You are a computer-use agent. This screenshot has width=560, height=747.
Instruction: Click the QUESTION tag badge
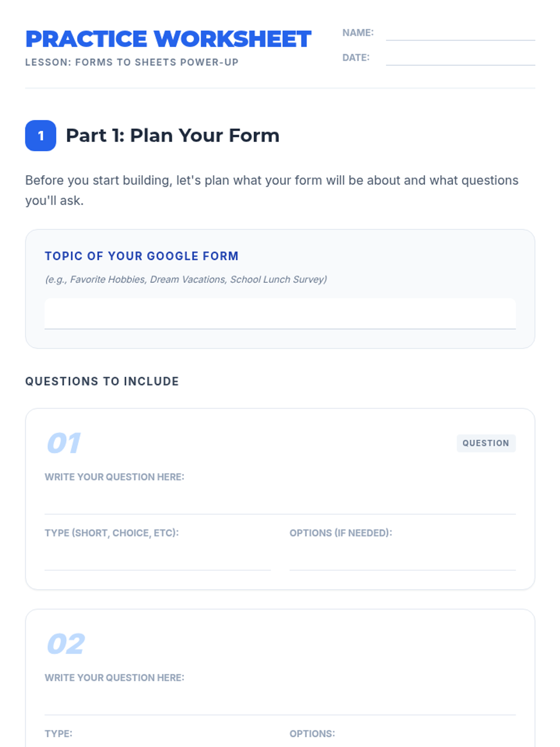(486, 443)
